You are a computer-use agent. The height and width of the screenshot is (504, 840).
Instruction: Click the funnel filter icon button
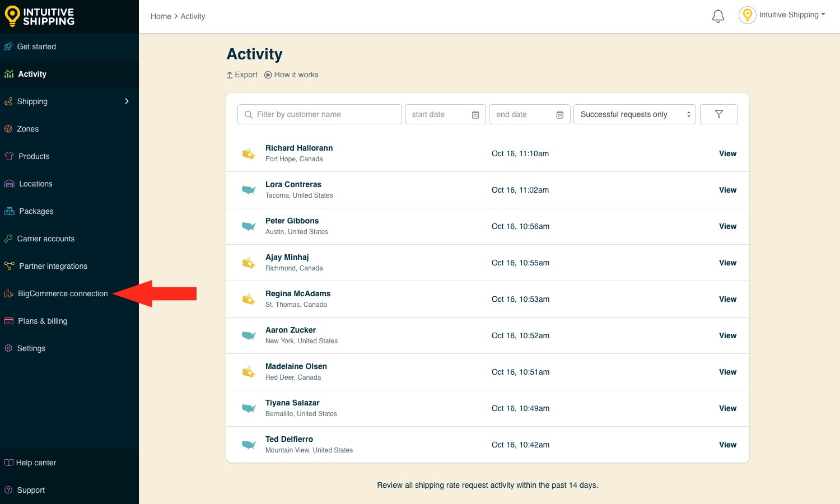point(719,114)
